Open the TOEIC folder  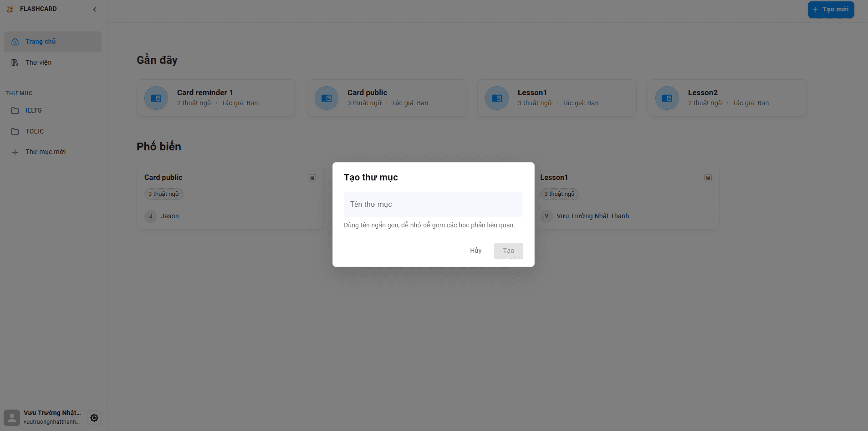[x=35, y=131]
